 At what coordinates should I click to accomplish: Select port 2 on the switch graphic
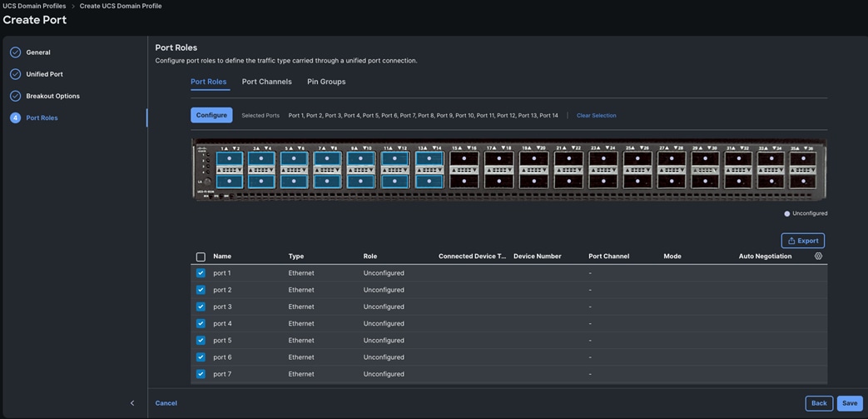point(229,182)
